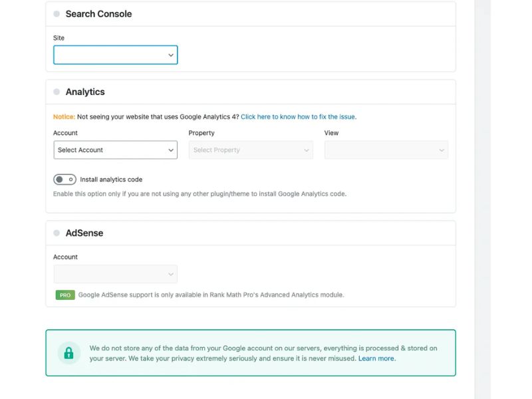This screenshot has height=399, width=532.
Task: Click the Property field label
Action: click(201, 133)
